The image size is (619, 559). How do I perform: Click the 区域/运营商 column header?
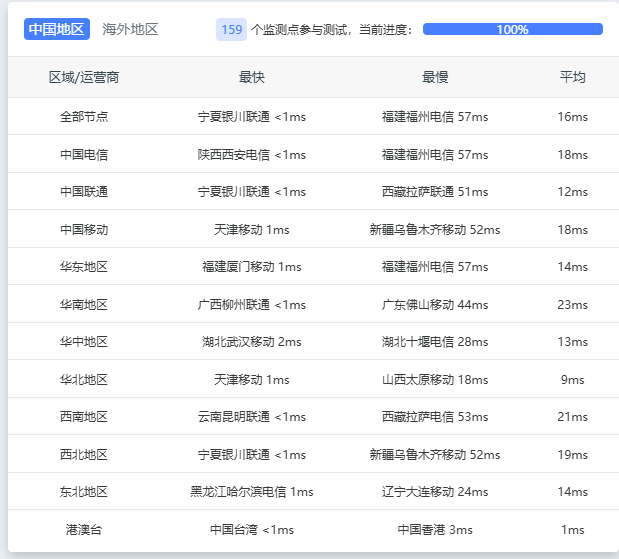pos(84,77)
